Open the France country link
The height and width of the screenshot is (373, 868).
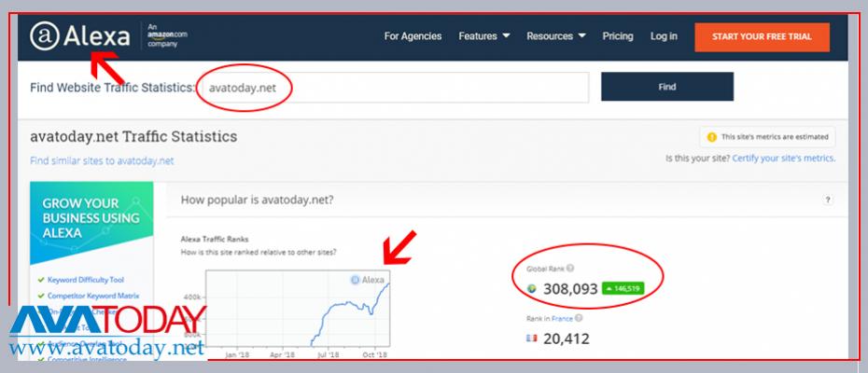click(562, 319)
